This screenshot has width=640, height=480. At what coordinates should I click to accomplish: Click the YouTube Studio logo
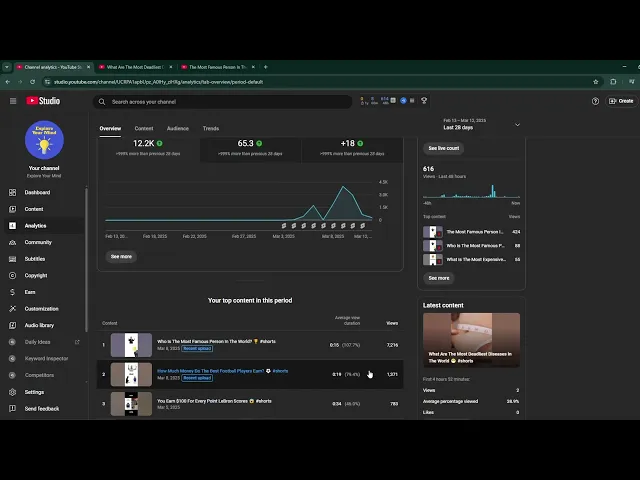coord(43,101)
